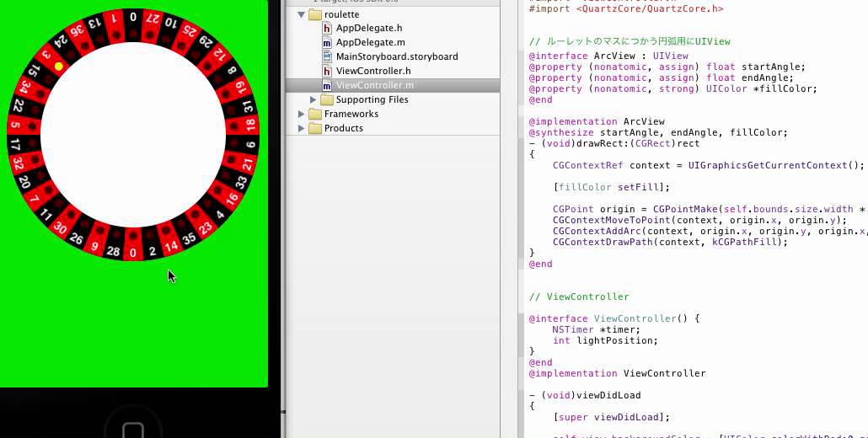Click roulette slot number 14
The height and width of the screenshot is (438, 868).
(171, 244)
